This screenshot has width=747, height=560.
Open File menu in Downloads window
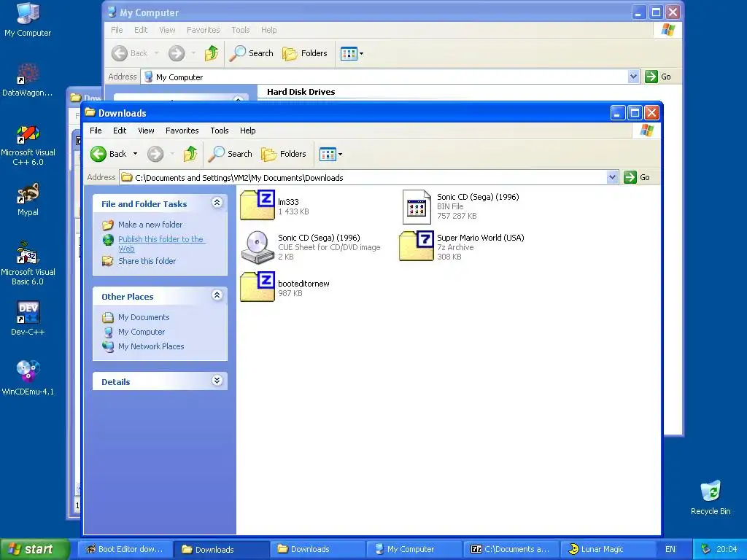[96, 131]
